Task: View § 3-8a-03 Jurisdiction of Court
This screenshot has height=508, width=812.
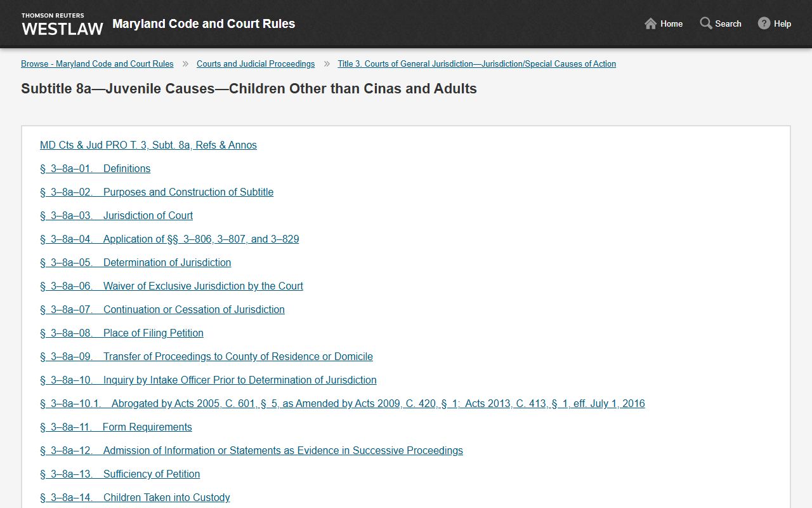Action: click(116, 215)
